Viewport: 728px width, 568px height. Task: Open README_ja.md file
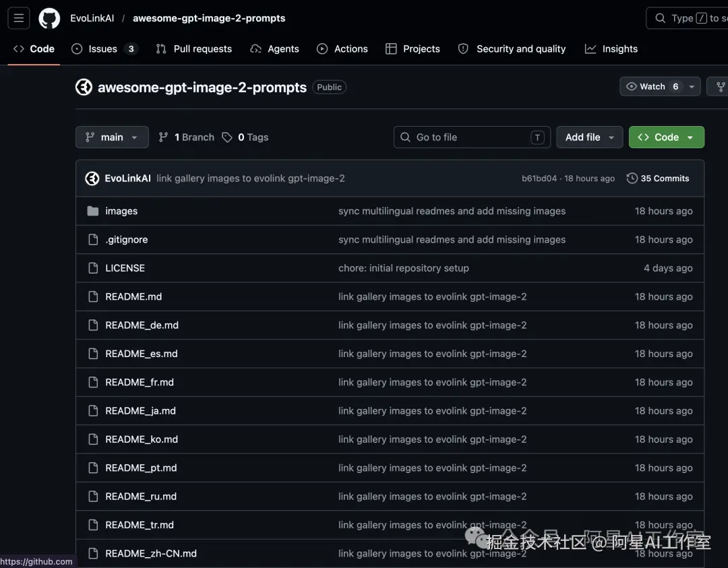(140, 411)
